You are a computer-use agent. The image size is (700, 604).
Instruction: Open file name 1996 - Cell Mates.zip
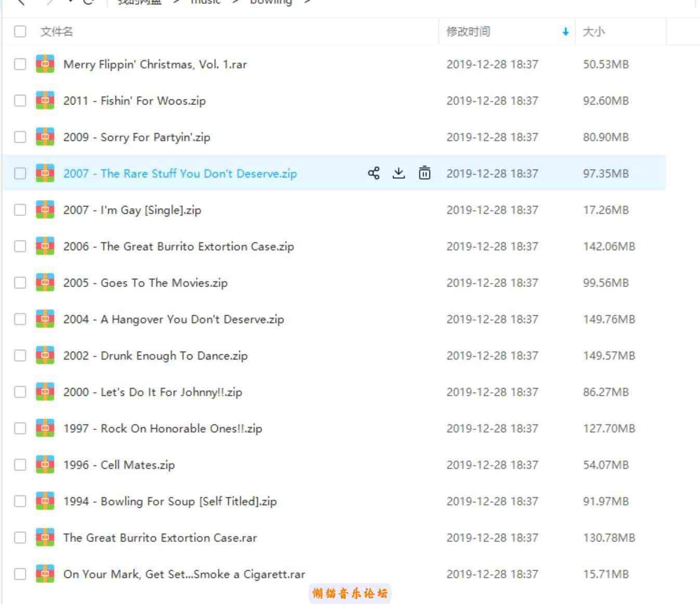pyautogui.click(x=119, y=465)
